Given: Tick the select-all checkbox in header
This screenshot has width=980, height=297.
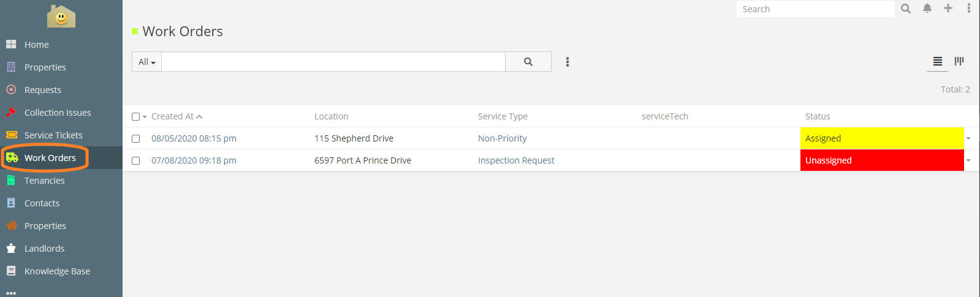Looking at the screenshot, I should coord(136,116).
